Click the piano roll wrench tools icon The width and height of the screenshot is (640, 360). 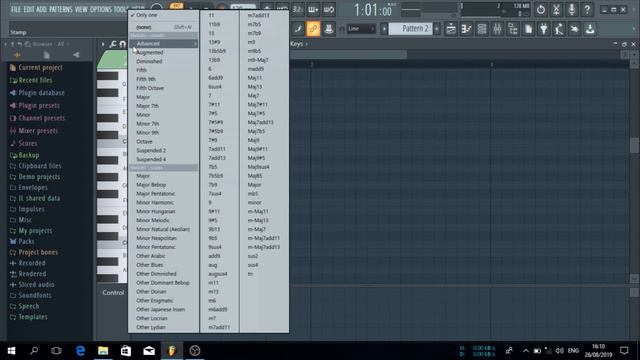pos(113,44)
